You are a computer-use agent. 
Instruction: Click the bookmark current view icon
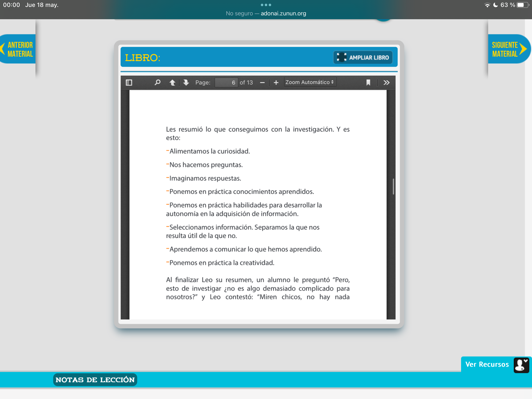(x=368, y=83)
